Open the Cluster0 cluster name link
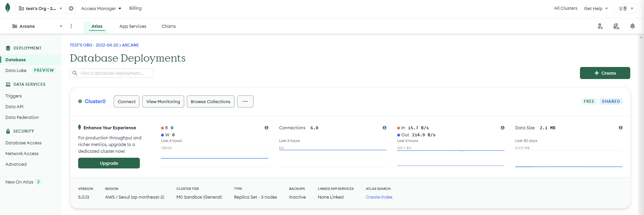This screenshot has width=644, height=215. pyautogui.click(x=95, y=101)
